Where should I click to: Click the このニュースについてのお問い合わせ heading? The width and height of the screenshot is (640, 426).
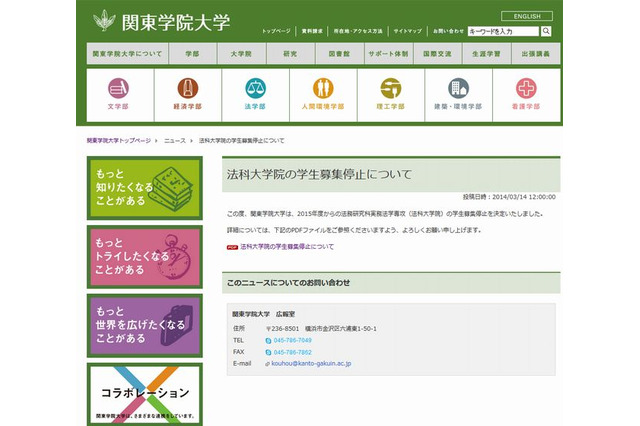[x=288, y=283]
